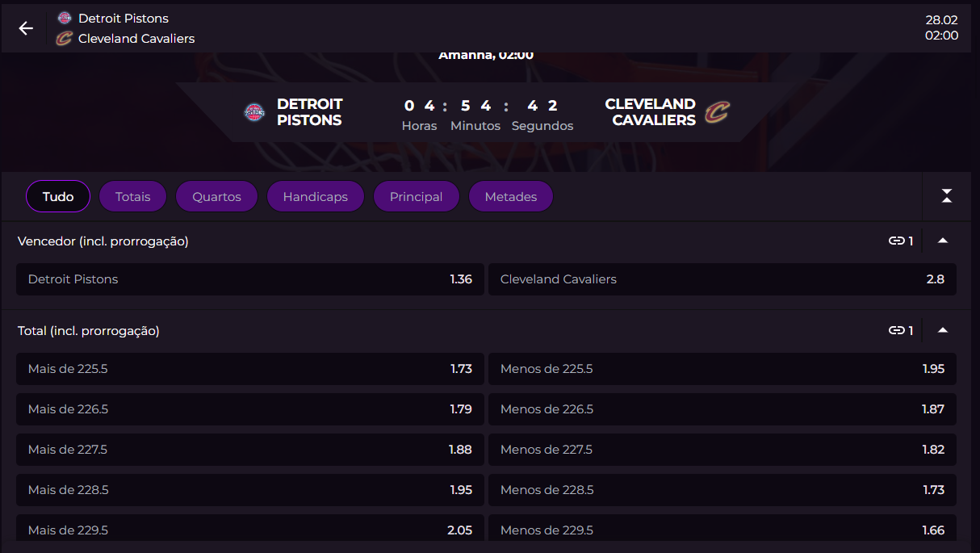Click the link icon in Total section

pos(896,330)
